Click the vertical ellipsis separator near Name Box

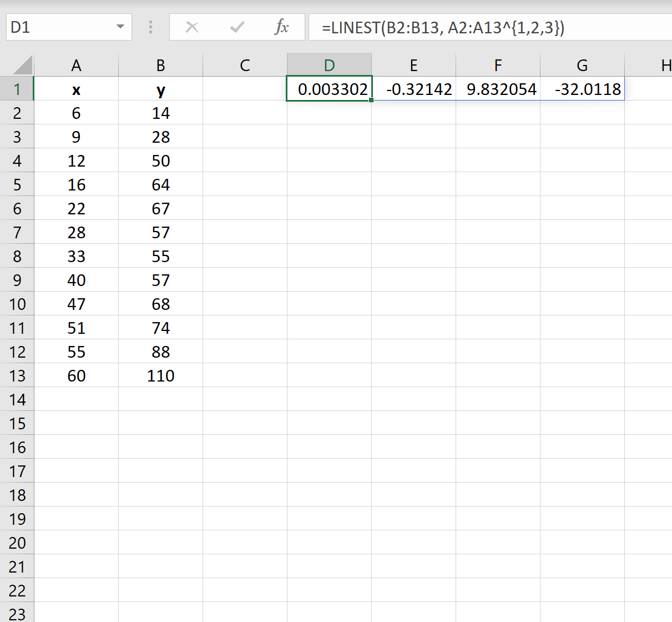[x=150, y=27]
